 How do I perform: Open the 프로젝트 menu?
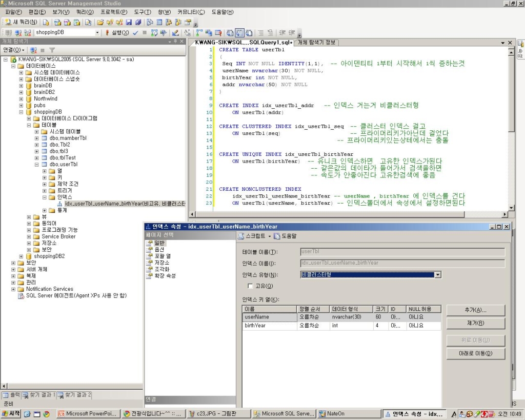pyautogui.click(x=114, y=12)
